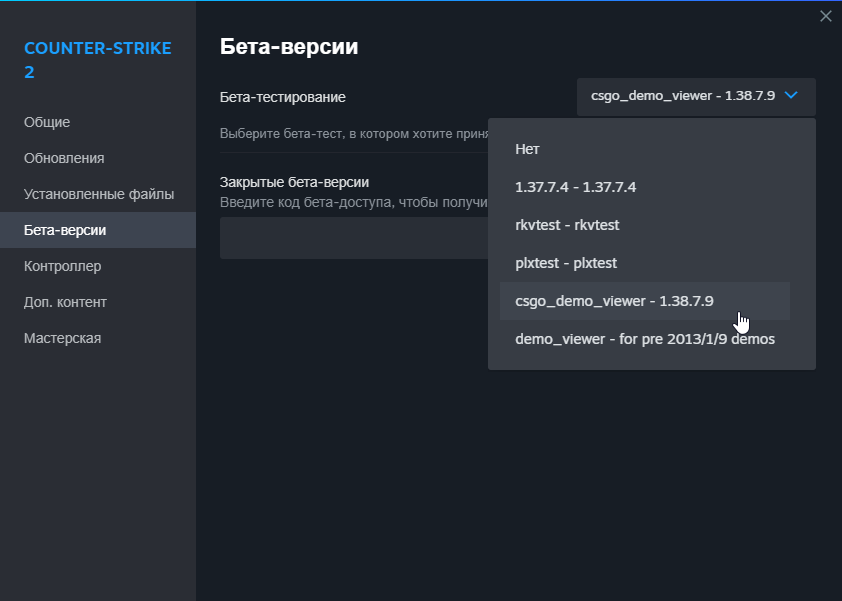Viewport: 842px width, 601px height.
Task: Click the beta access code input field
Action: (354, 238)
